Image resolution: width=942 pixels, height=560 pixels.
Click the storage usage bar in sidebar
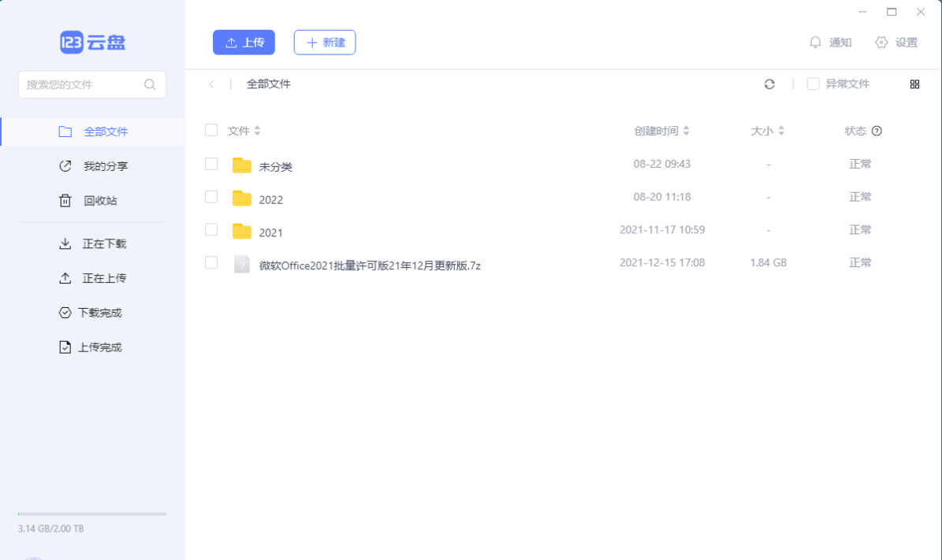pyautogui.click(x=92, y=514)
